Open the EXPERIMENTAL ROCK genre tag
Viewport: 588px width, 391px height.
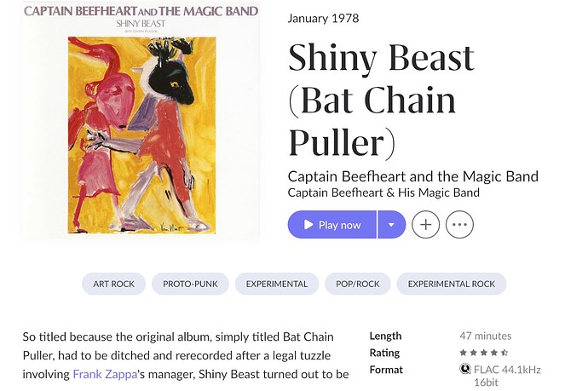tap(452, 284)
